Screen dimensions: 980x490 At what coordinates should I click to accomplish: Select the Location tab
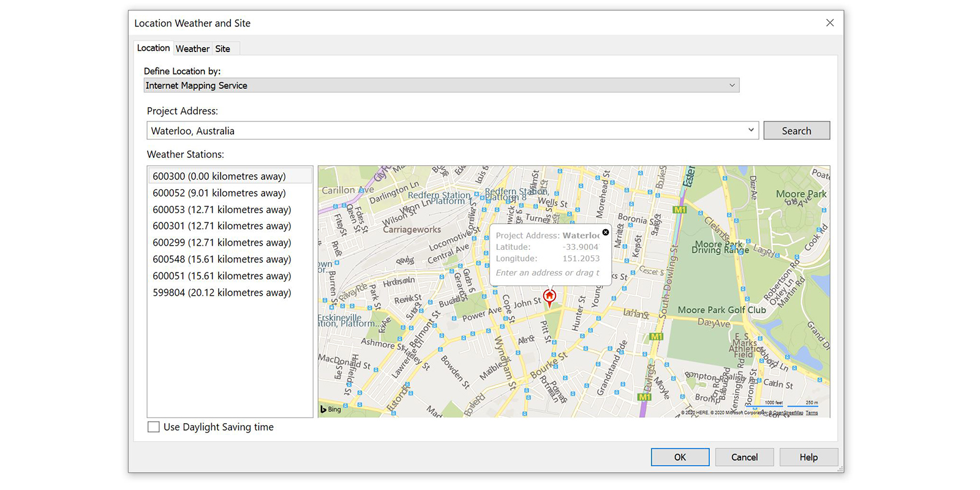click(x=153, y=48)
